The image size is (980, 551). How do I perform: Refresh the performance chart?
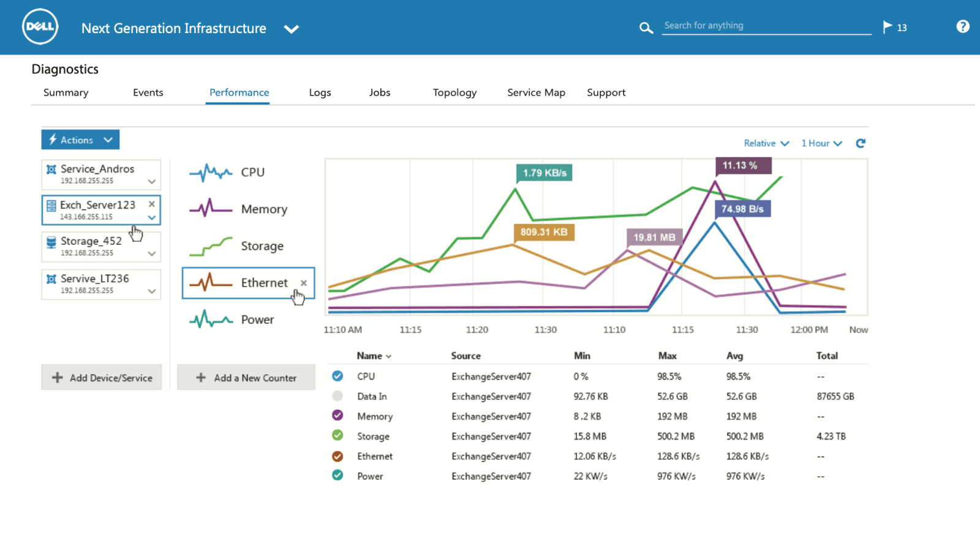(x=861, y=143)
